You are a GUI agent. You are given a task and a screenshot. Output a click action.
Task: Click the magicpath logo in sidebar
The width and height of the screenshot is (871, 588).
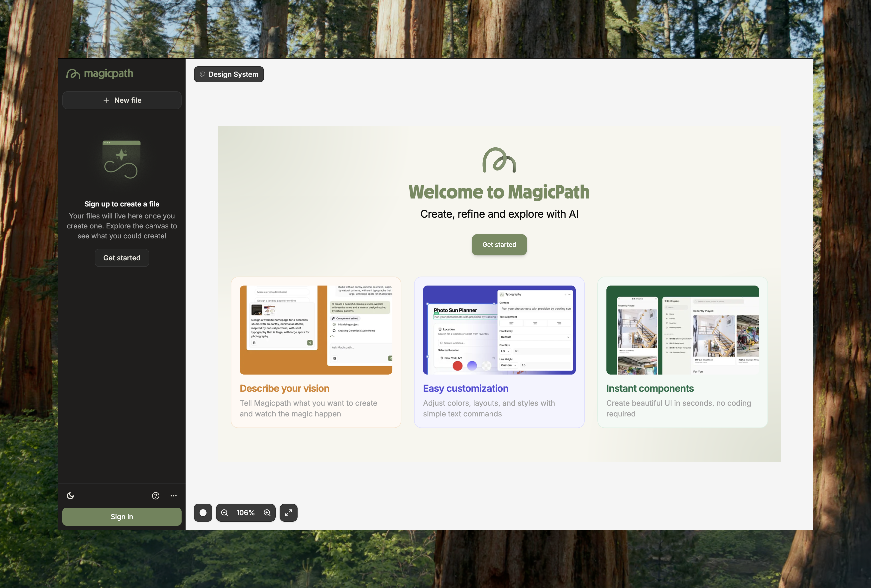pyautogui.click(x=100, y=74)
